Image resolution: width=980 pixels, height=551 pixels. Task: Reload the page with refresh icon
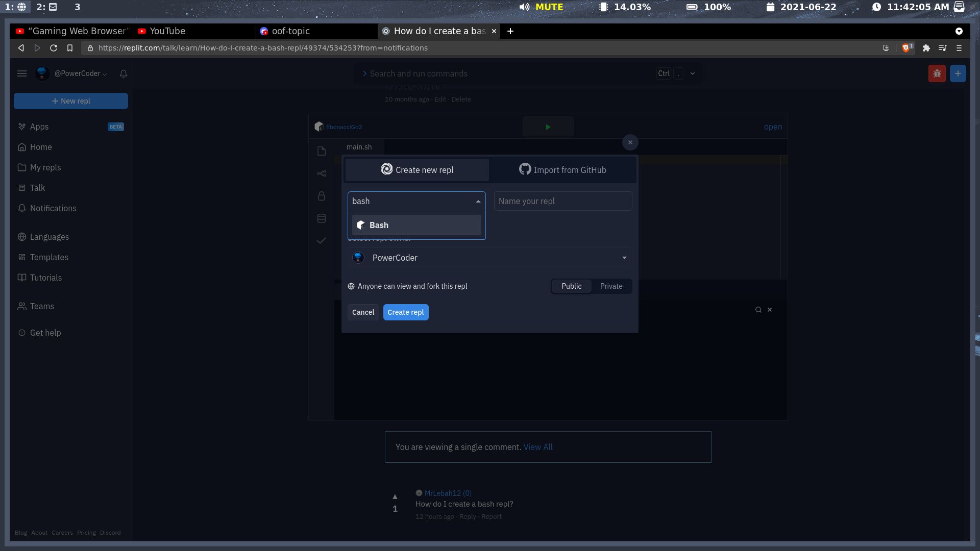pos(54,48)
